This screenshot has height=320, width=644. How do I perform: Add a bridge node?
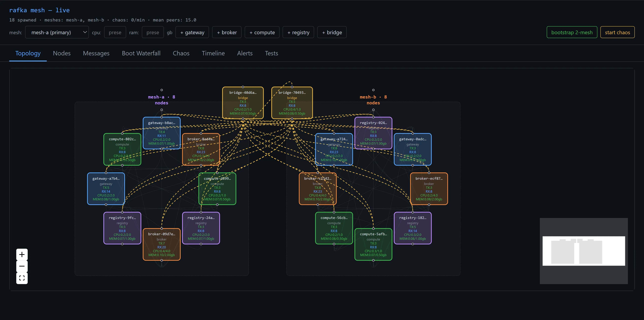[332, 32]
